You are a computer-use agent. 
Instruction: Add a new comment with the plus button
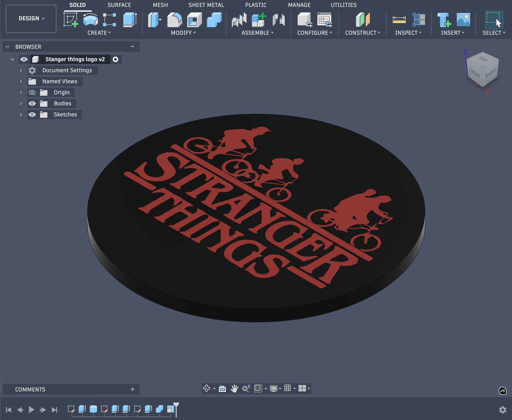pos(132,389)
